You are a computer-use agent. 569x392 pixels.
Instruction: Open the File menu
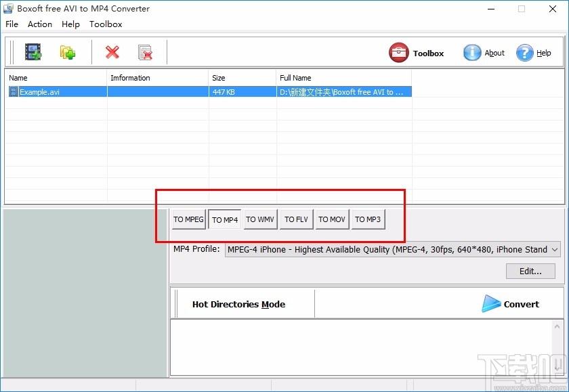[12, 24]
